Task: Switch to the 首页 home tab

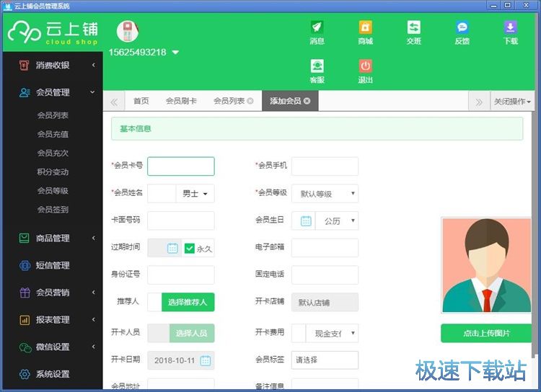Action: click(x=141, y=102)
